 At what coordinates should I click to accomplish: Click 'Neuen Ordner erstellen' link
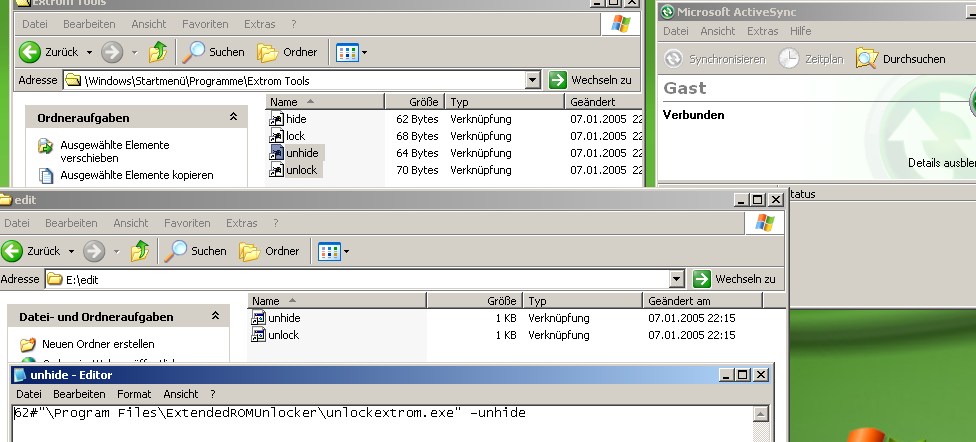(98, 344)
